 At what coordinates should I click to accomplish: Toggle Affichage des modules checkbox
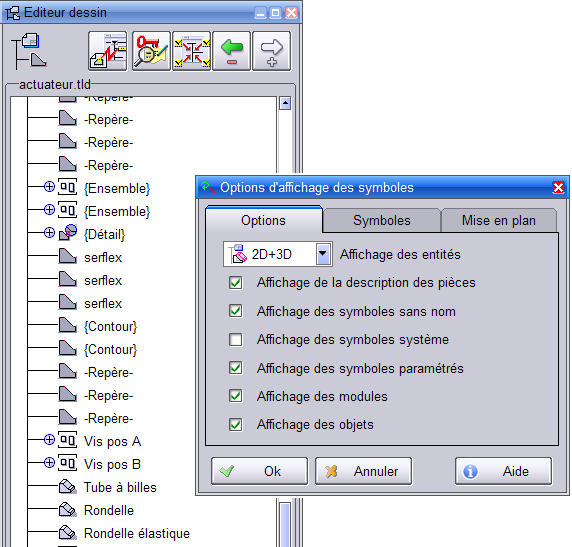236,396
